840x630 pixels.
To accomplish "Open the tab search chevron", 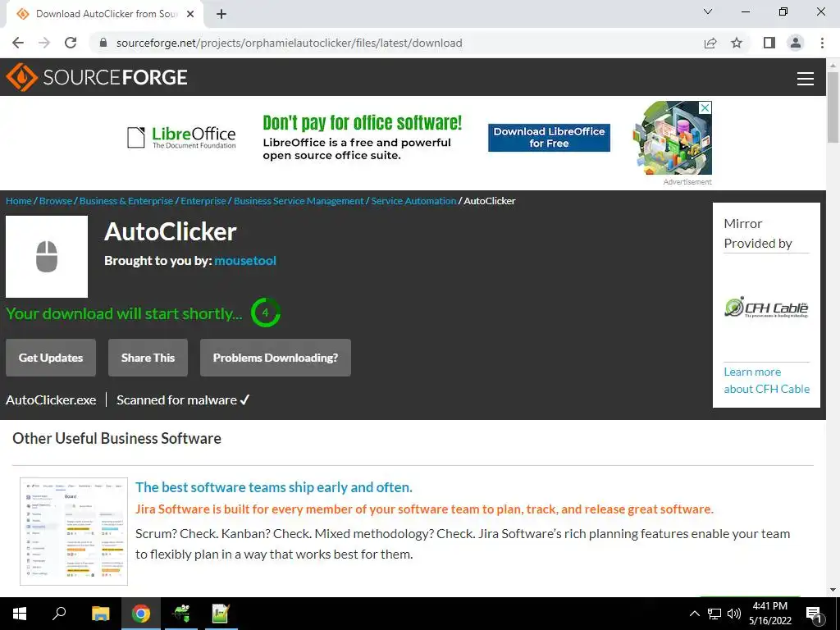I will (708, 11).
